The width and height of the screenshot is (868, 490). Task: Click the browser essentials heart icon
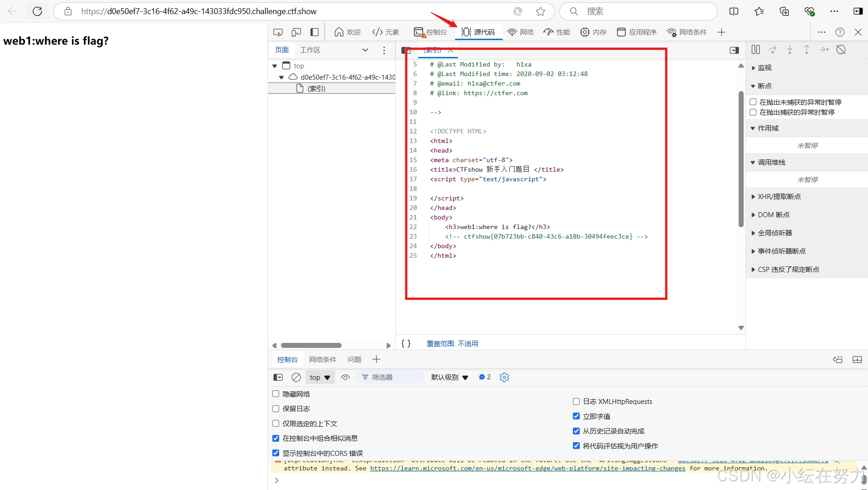(809, 11)
